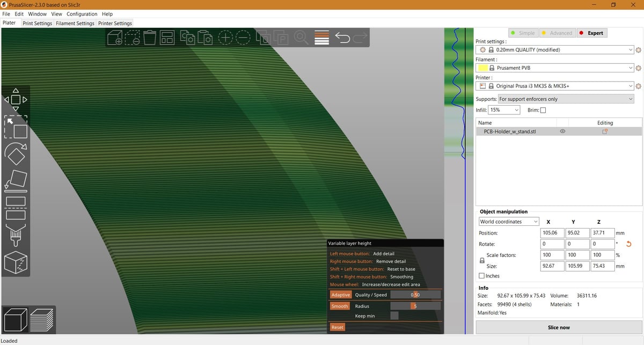Screen dimensions: 644x345
Task: Toggle the Keep min checkbox
Action: tap(394, 315)
